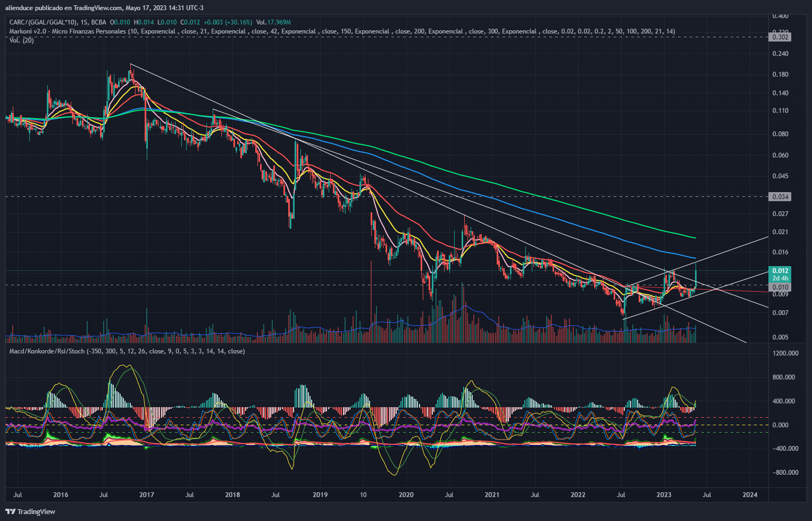Click the 0.010 dashed line price tag
Screen dimensions: 812x521
pos(780,287)
